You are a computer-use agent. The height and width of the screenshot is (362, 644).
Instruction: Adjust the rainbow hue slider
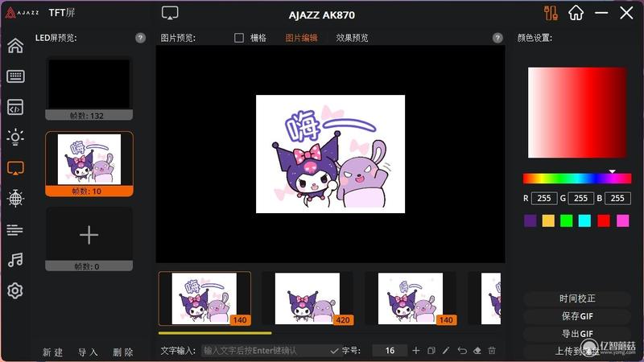(x=577, y=178)
